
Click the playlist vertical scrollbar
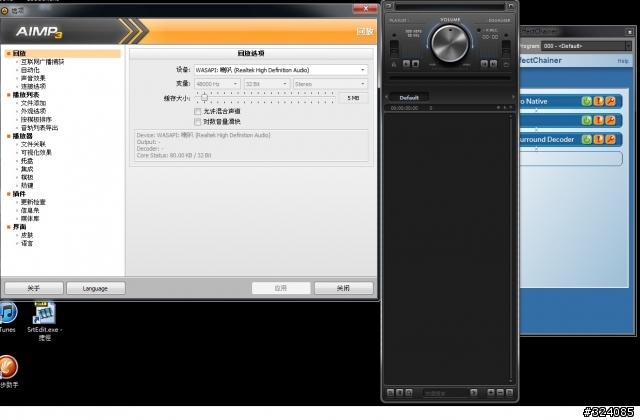click(510, 248)
